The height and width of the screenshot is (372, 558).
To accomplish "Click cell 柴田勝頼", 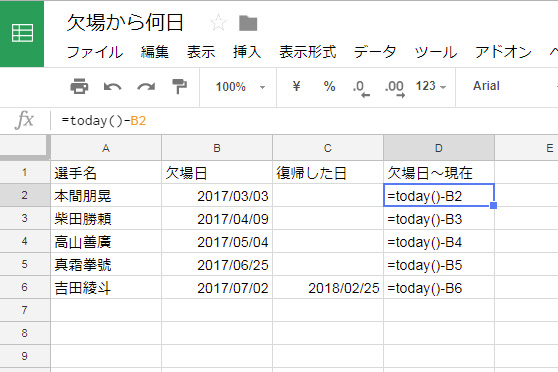I will coord(106,218).
